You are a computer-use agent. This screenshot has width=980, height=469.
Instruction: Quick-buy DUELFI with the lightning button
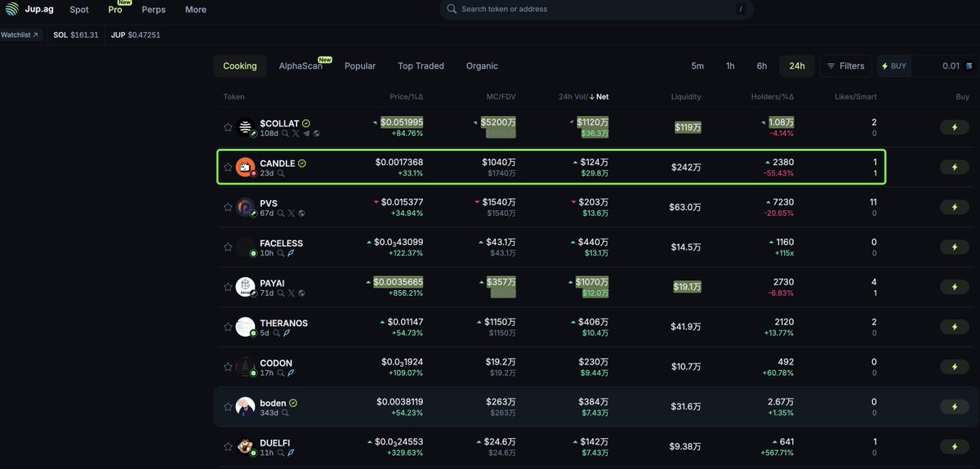coord(955,446)
